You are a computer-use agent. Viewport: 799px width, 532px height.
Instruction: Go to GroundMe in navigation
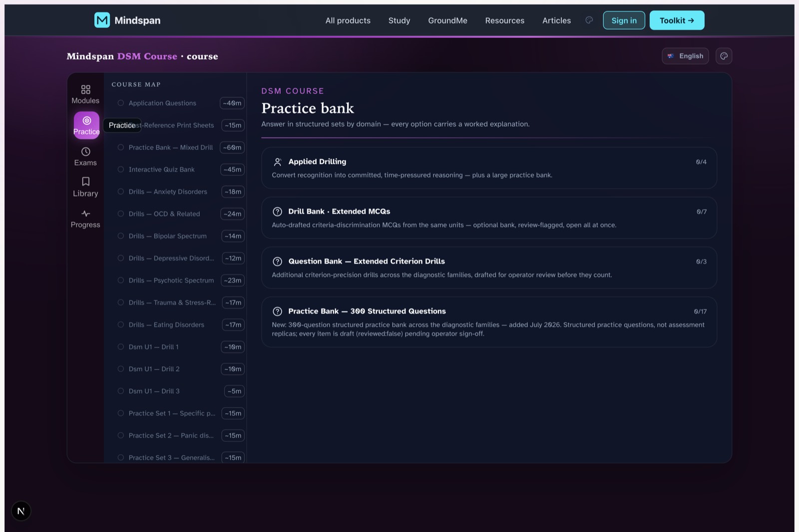[447, 20]
